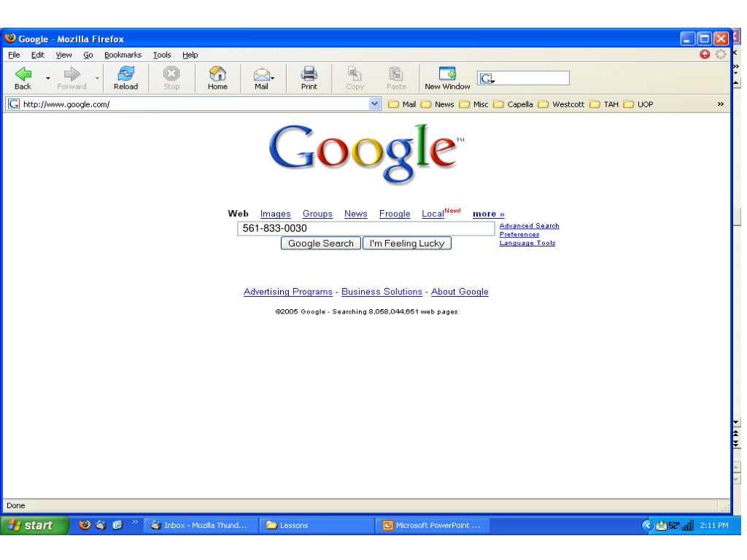
Task: Switch to Lessons folder taskbar item
Action: [317, 525]
